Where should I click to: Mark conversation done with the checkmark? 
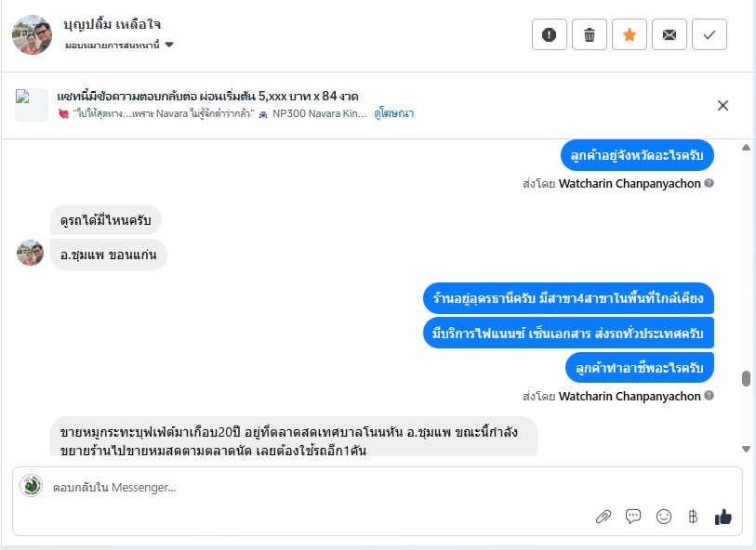[x=709, y=34]
